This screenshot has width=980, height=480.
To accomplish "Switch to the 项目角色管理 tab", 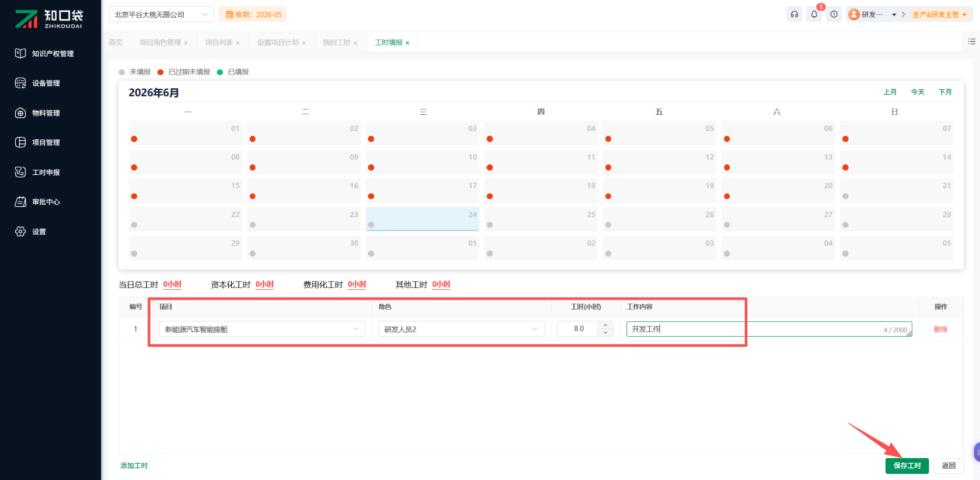I will point(160,42).
